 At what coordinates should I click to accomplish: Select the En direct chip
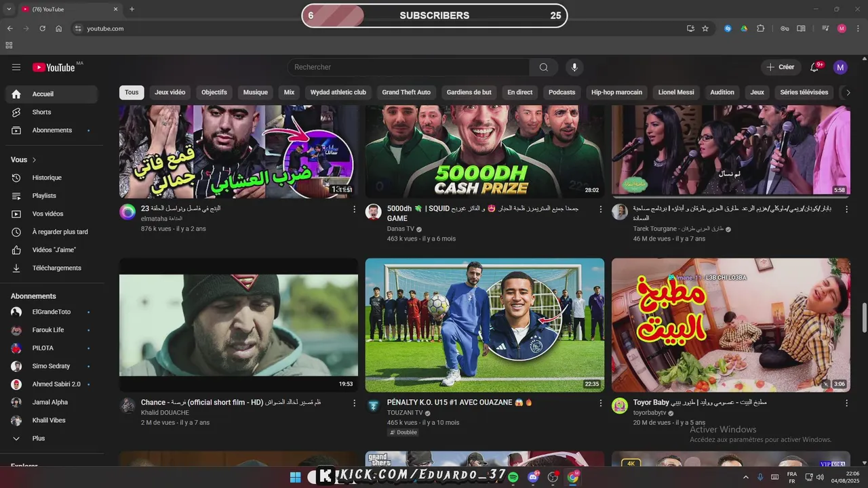520,92
